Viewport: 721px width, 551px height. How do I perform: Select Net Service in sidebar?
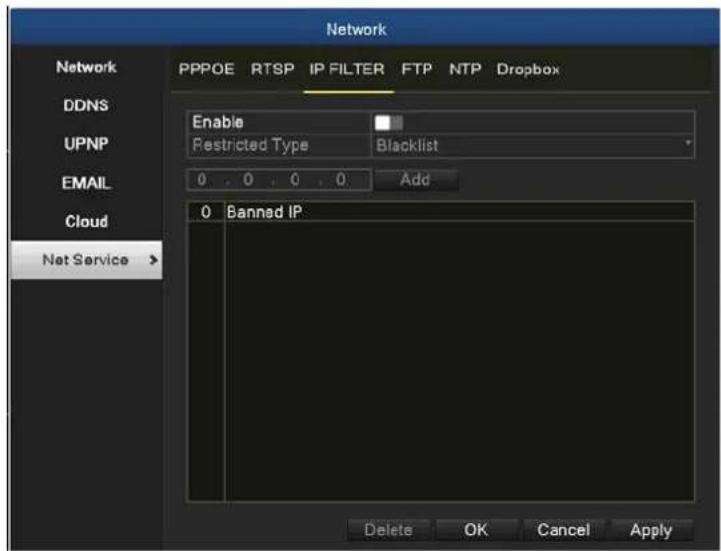86,260
